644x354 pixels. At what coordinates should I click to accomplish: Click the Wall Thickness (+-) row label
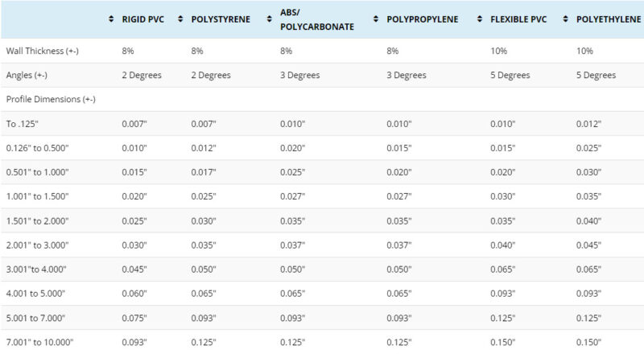tap(43, 51)
